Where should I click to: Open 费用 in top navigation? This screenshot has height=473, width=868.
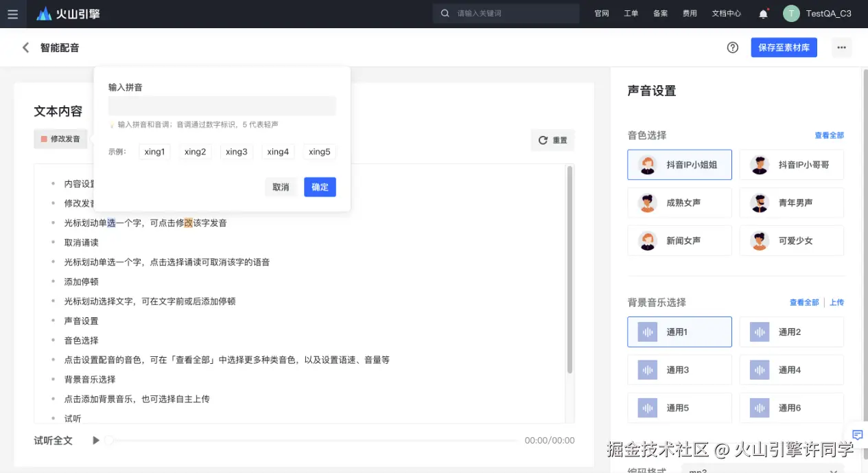pos(690,13)
